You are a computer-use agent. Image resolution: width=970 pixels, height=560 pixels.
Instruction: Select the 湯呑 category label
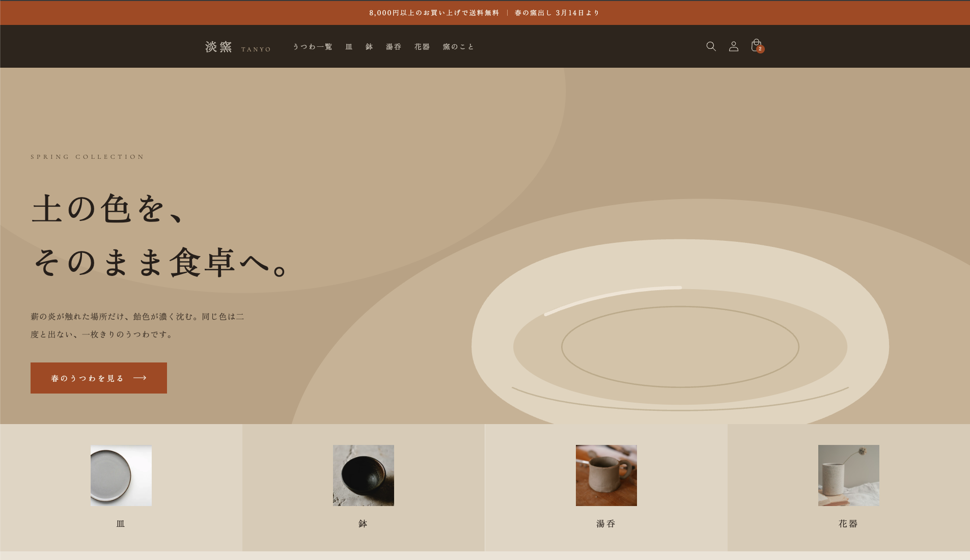[606, 524]
